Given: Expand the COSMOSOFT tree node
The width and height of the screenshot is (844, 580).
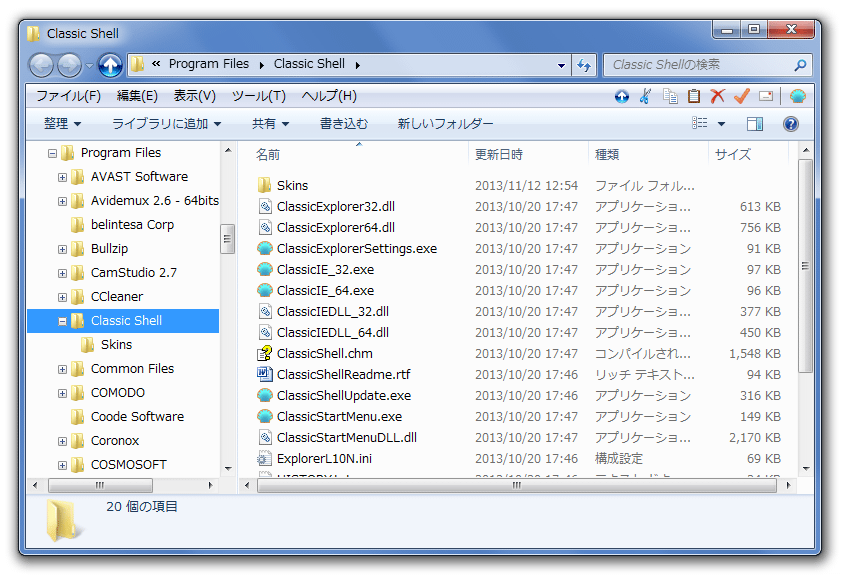Looking at the screenshot, I should (62, 465).
